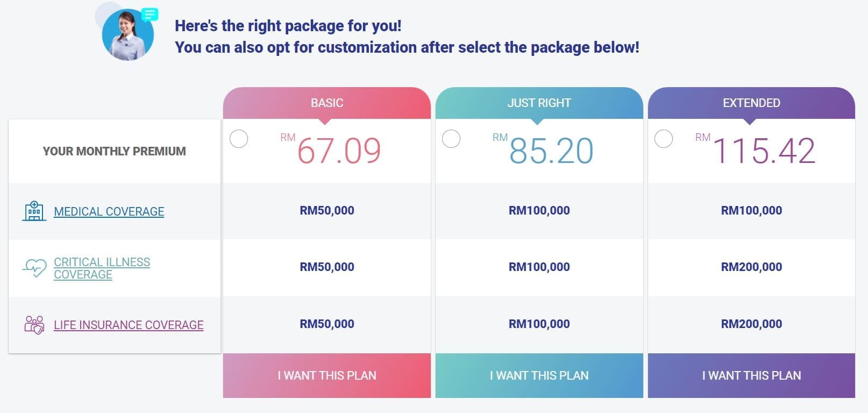Click I WANT THIS PLAN under Just Right
This screenshot has width=868, height=413.
[x=538, y=375]
